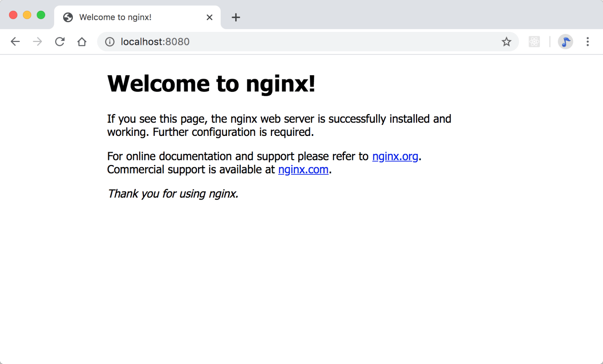The height and width of the screenshot is (364, 603).
Task: Click the forward navigation arrow
Action: point(37,42)
